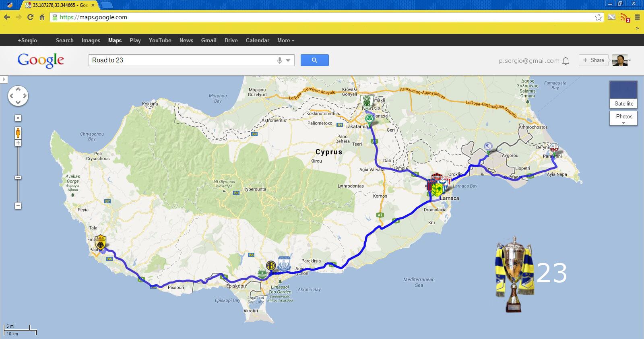Click the map pan control wheel

[x=18, y=96]
